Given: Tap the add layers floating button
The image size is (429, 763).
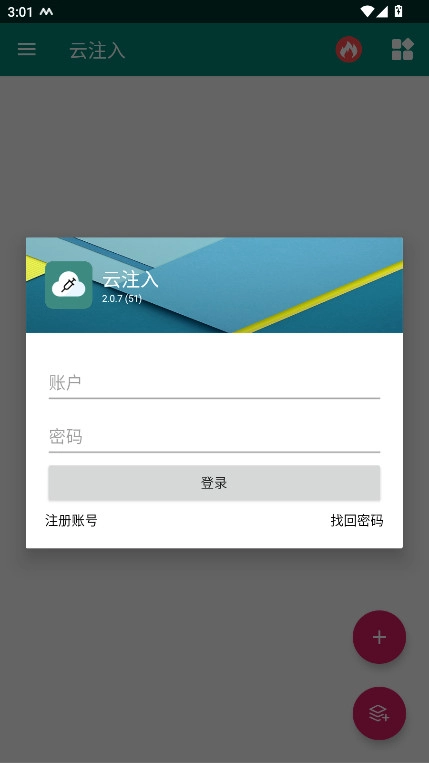Looking at the screenshot, I should 379,713.
